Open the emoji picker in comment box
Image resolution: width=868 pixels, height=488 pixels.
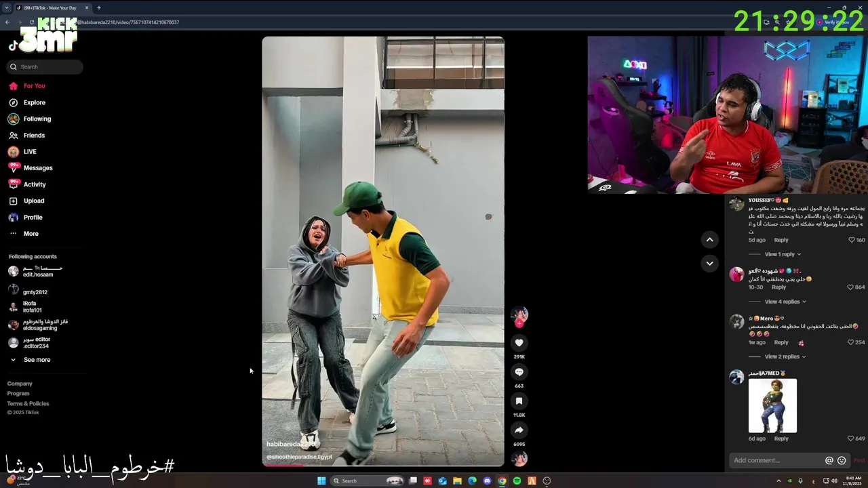tap(842, 460)
